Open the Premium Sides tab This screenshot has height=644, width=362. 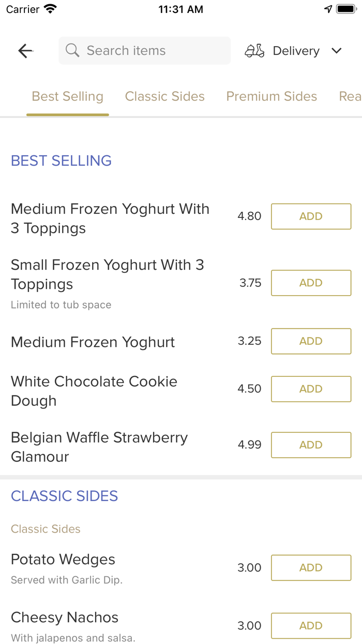[271, 96]
